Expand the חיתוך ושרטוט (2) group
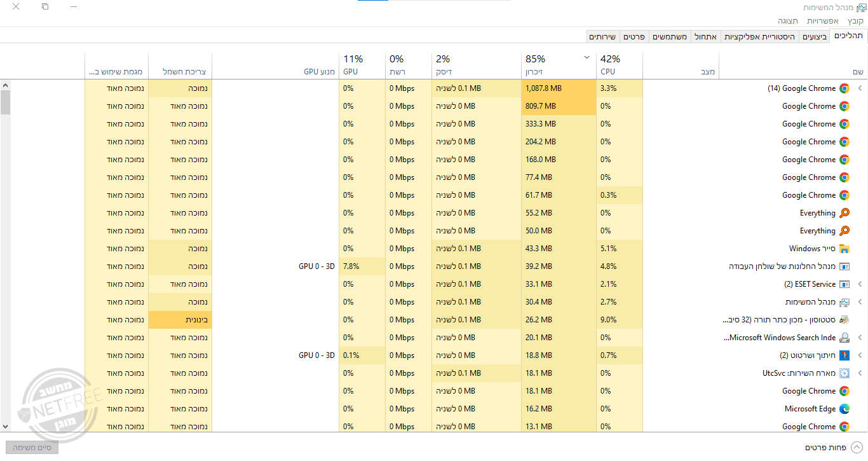868x461 pixels. point(860,355)
